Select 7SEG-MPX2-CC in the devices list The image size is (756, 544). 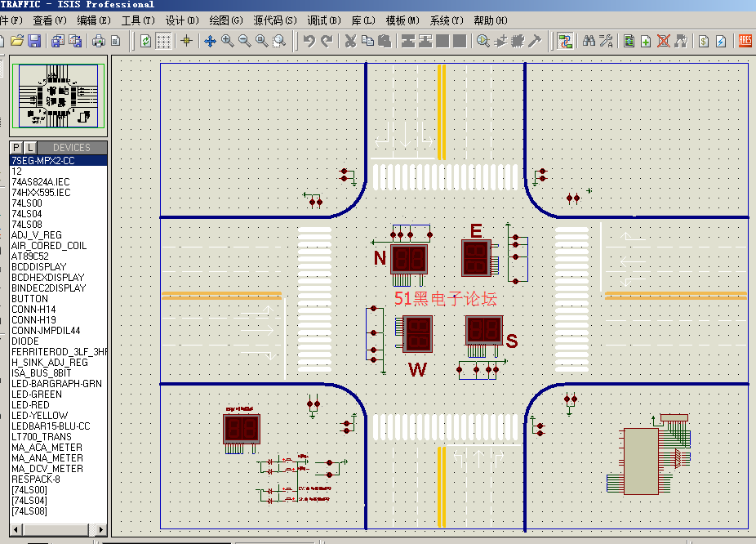click(x=58, y=161)
